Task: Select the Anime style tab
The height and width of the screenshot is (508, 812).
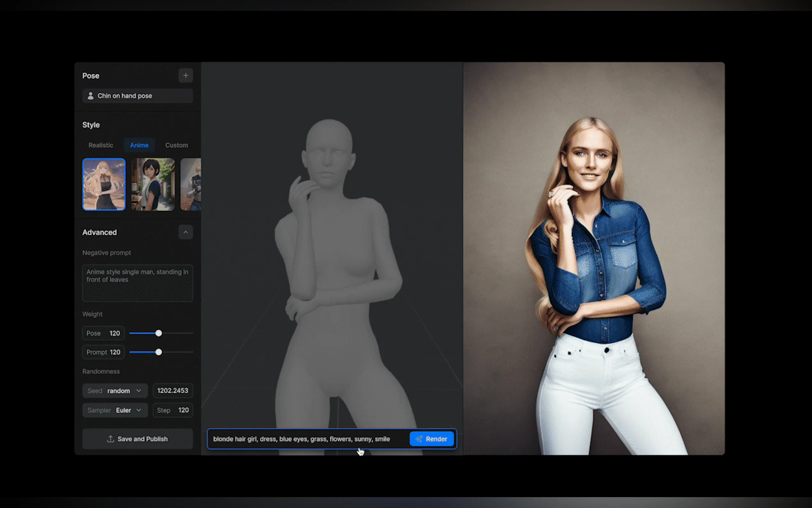Action: click(x=139, y=145)
